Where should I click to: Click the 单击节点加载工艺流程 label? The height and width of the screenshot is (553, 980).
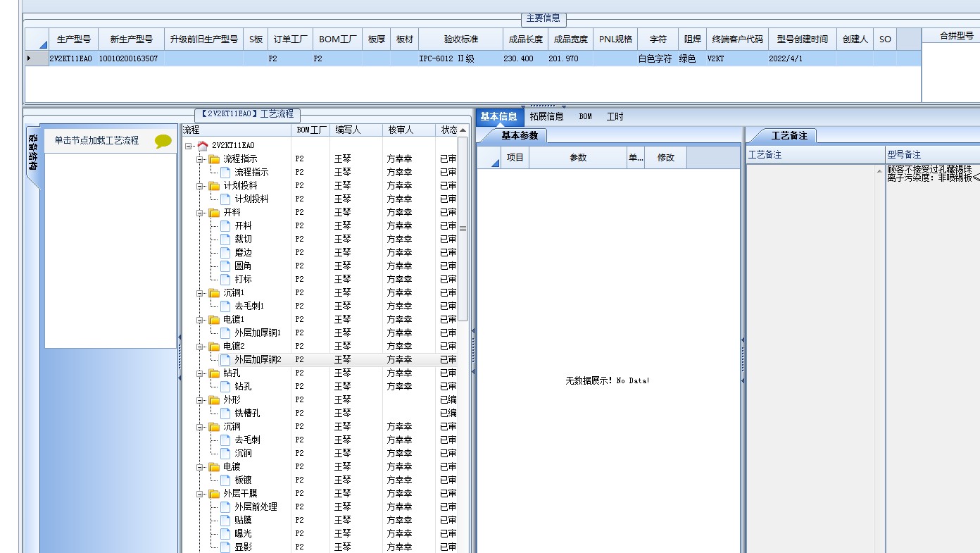pyautogui.click(x=96, y=141)
